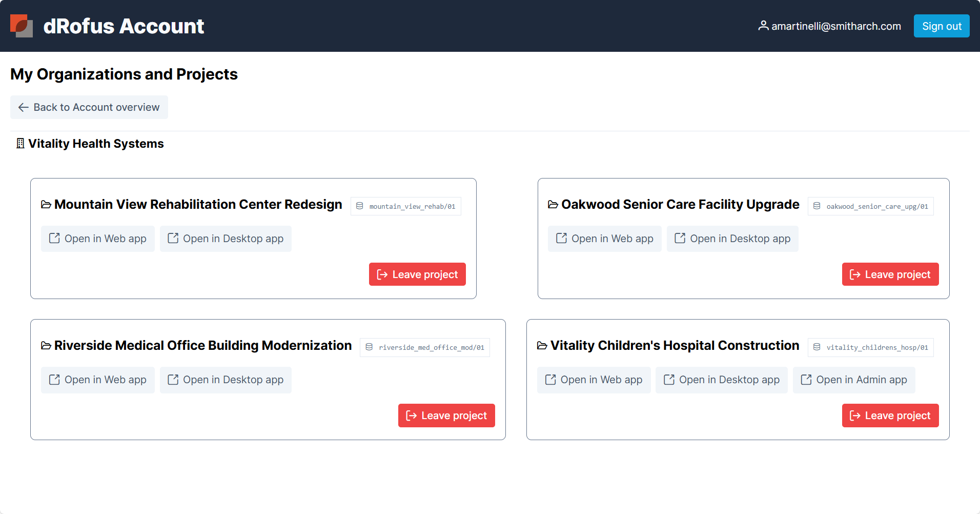The image size is (980, 514).
Task: Leave the Riverside Medical Office project
Action: pyautogui.click(x=446, y=416)
